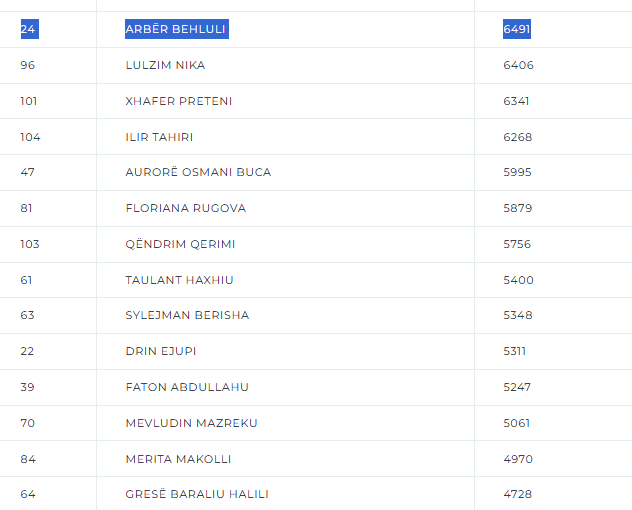Select the name FATON ABDULLAHU
The height and width of the screenshot is (510, 632).
(x=187, y=387)
